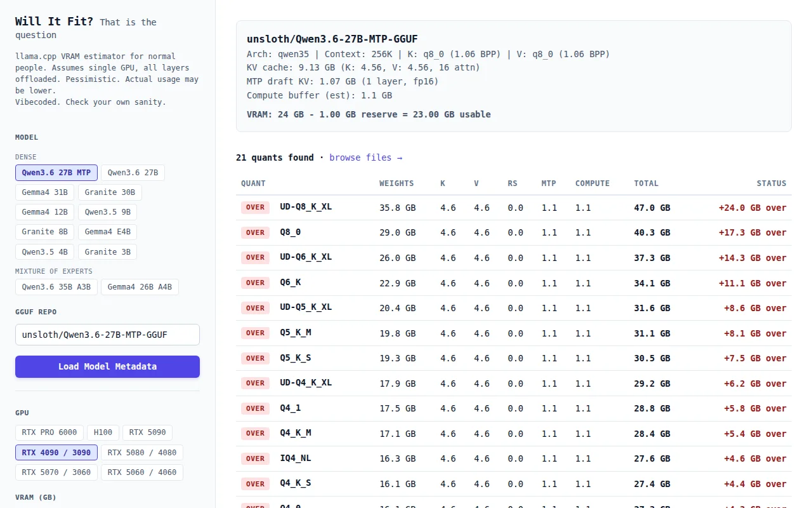
Task: Click the UD-Q5_K_XL quant name
Action: pyautogui.click(x=306, y=307)
